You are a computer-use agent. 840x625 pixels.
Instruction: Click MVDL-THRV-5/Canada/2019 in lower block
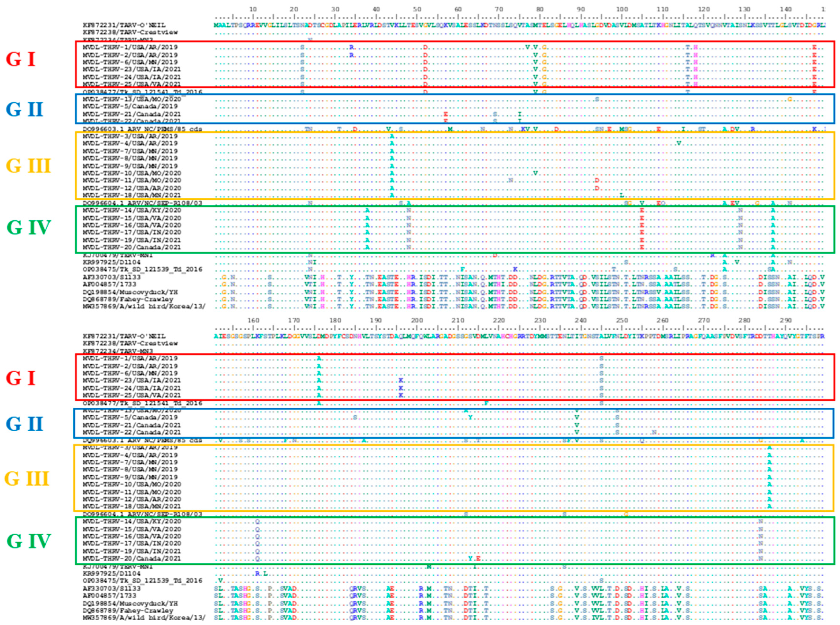[130, 417]
